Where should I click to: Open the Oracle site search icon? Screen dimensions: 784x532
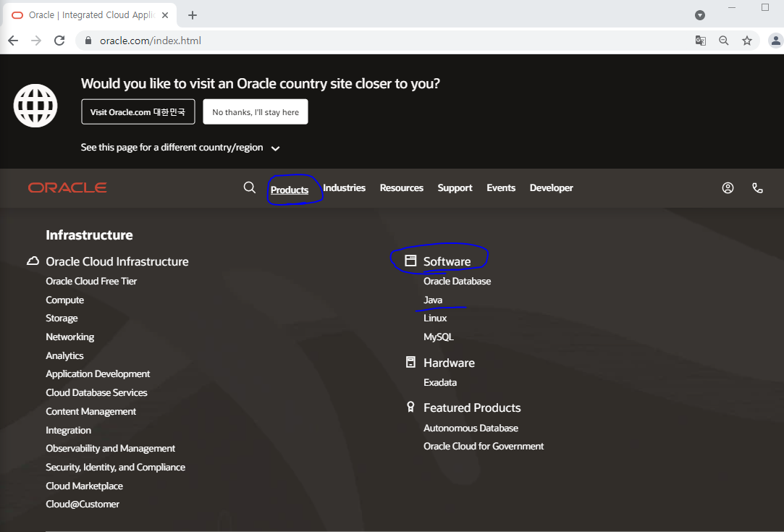click(250, 187)
